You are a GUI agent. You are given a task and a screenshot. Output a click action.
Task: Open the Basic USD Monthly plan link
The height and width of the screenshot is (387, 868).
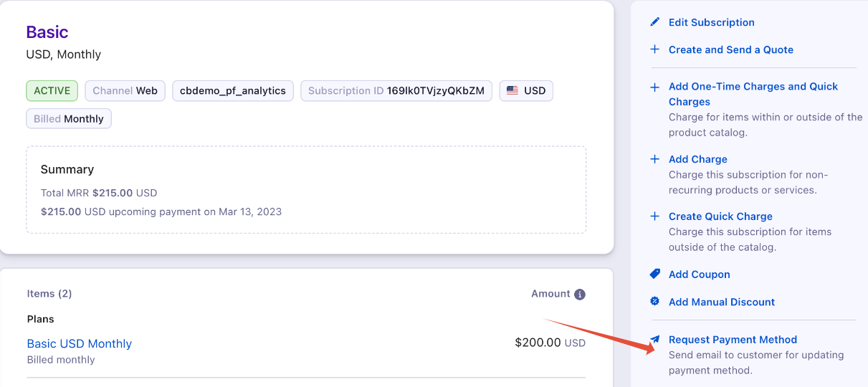coord(80,344)
